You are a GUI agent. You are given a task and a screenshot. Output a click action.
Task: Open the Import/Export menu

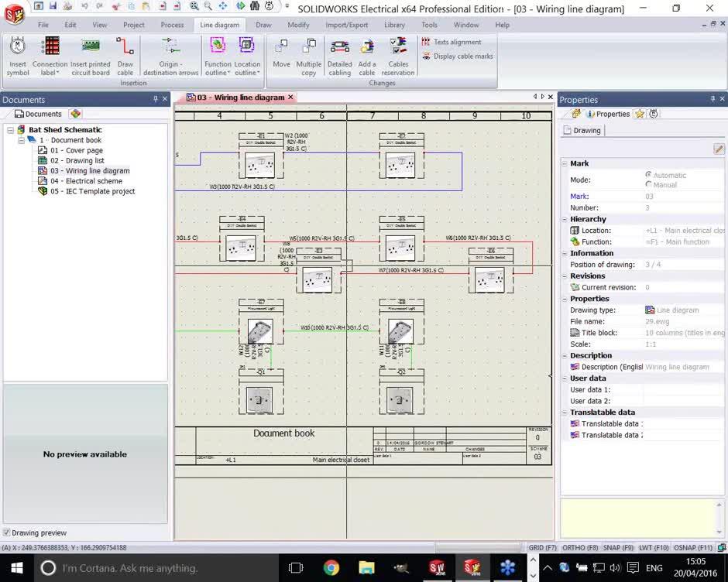click(x=347, y=24)
